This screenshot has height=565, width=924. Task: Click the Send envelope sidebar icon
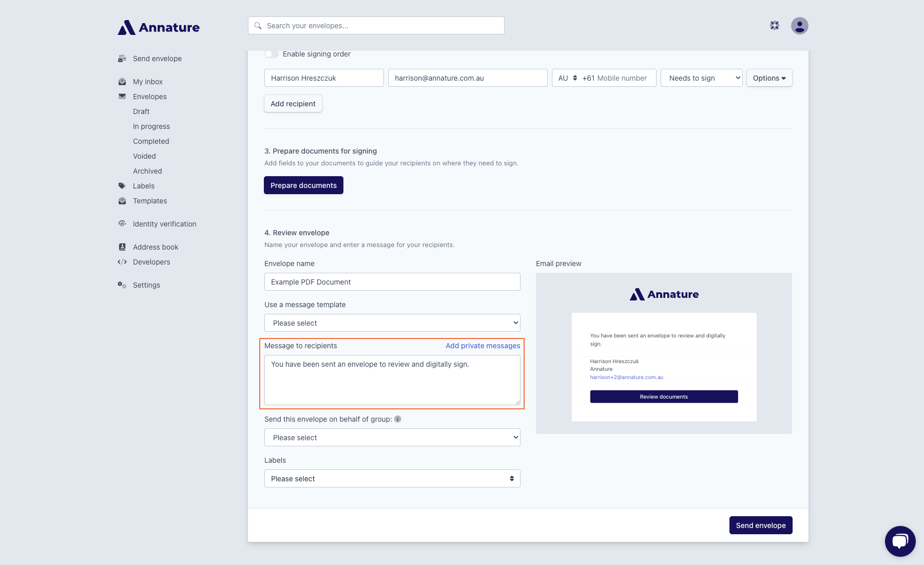[x=122, y=59]
